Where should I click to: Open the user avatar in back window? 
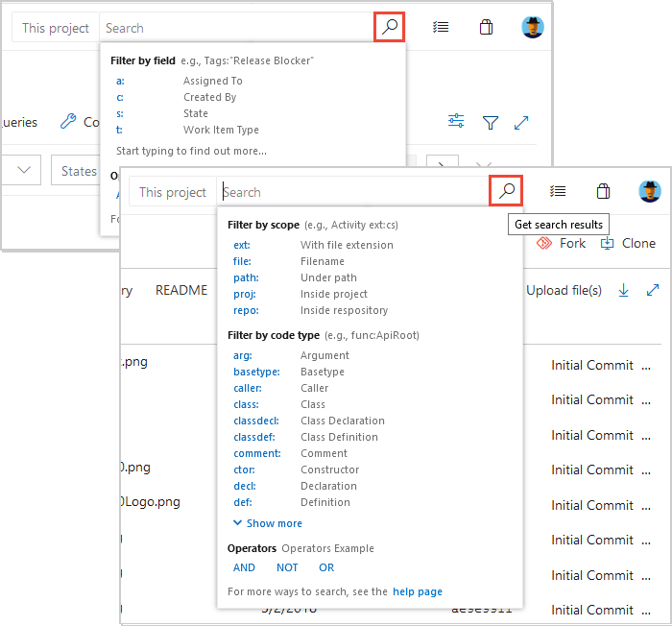pyautogui.click(x=533, y=28)
